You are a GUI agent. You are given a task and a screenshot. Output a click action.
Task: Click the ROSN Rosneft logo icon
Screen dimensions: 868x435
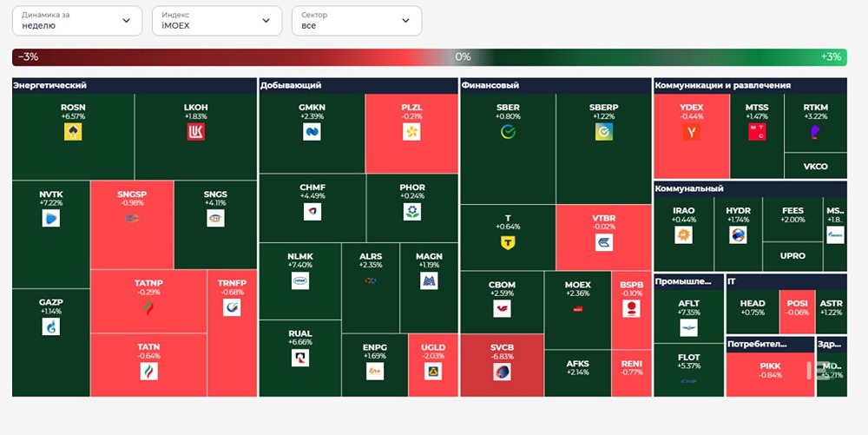click(73, 132)
